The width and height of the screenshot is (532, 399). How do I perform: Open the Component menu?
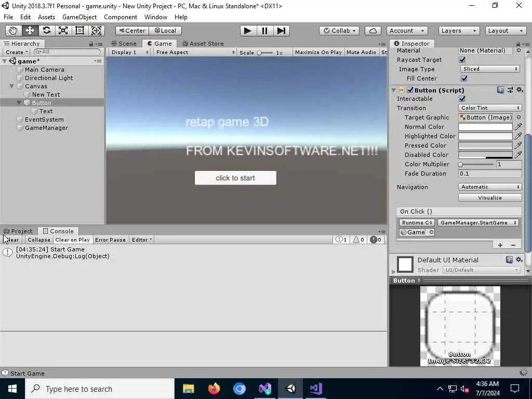click(121, 17)
